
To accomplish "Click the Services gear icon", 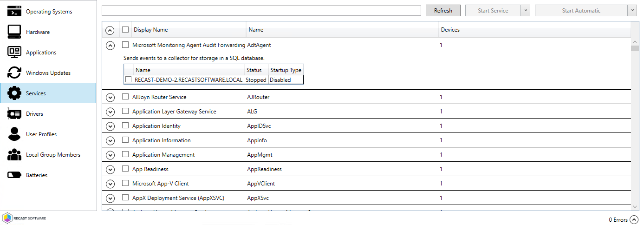I will (14, 93).
